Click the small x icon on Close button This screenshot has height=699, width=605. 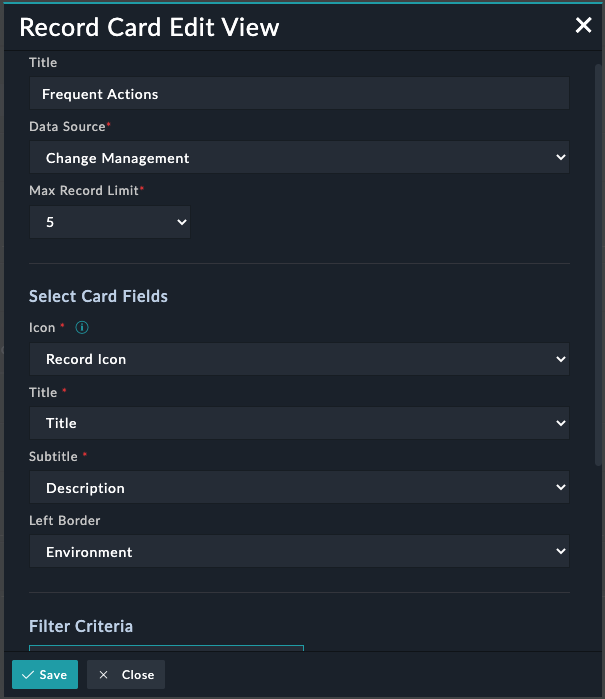[103, 675]
